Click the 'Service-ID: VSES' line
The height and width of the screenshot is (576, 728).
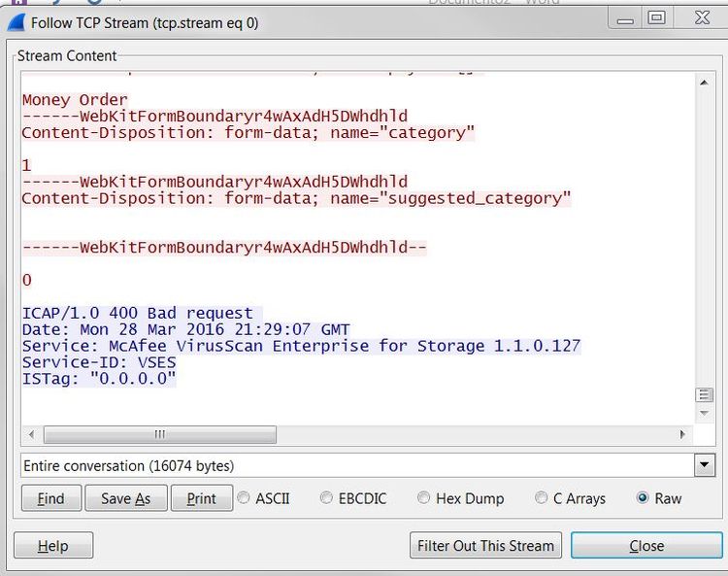click(99, 362)
